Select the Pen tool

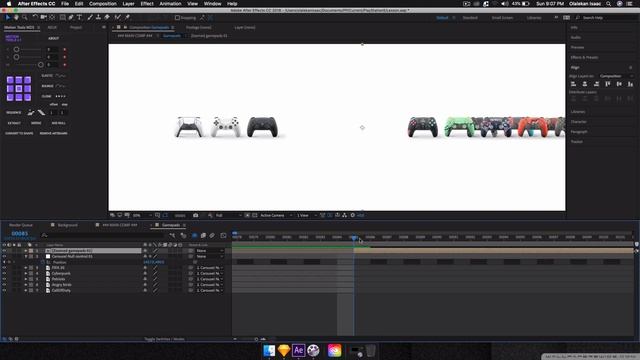71,18
